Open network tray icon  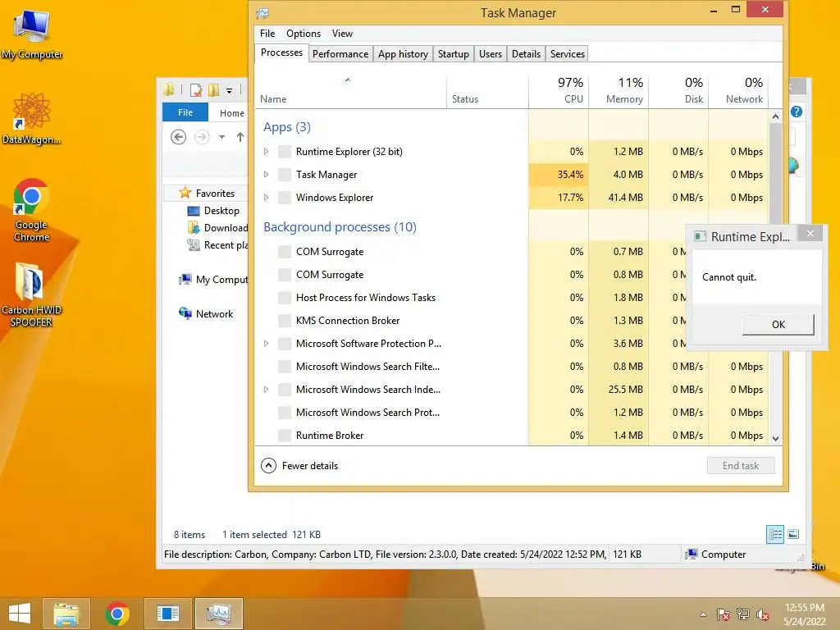click(x=743, y=614)
